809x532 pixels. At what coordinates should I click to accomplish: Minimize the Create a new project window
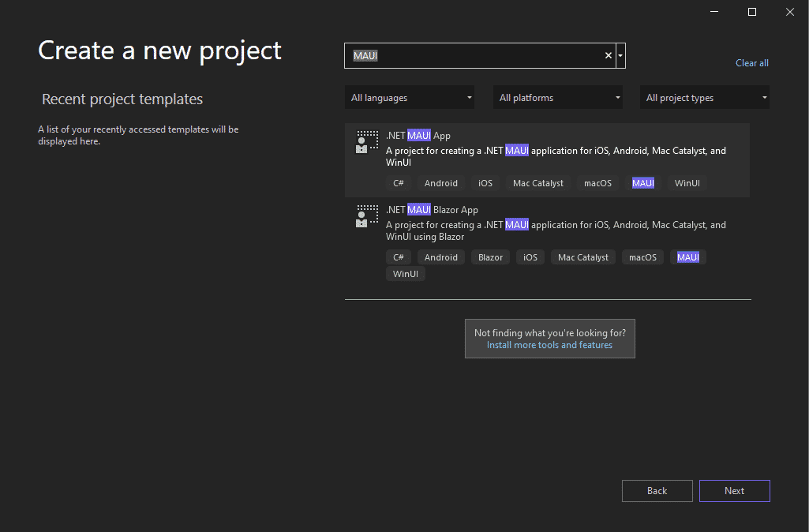click(x=714, y=12)
